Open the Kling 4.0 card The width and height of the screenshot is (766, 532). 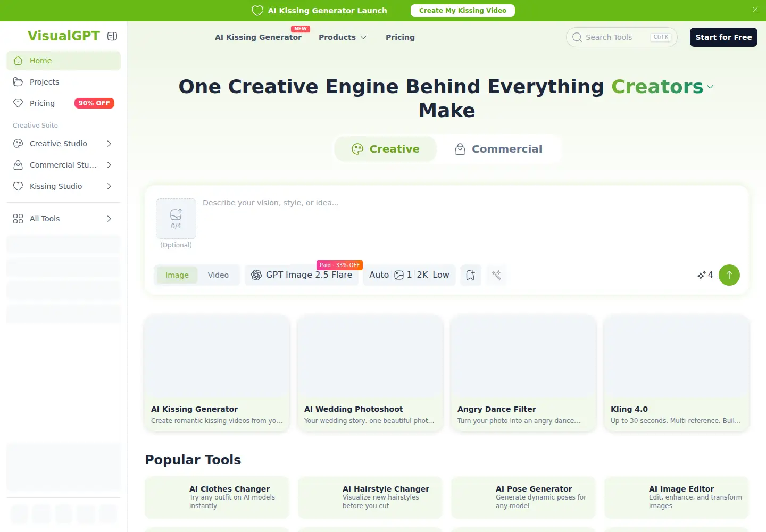coord(677,373)
